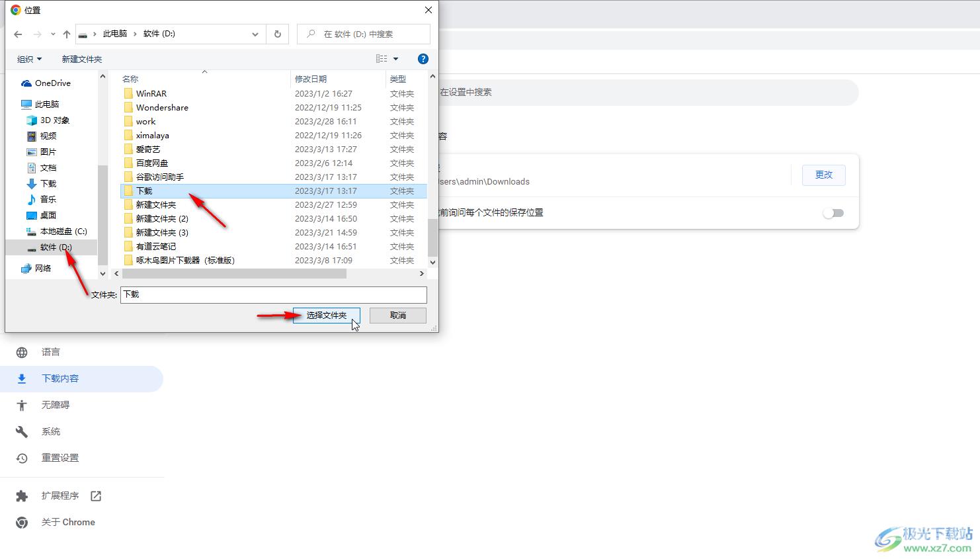This screenshot has width=980, height=559.
Task: Select the 百度网盘 folder icon
Action: [x=128, y=163]
